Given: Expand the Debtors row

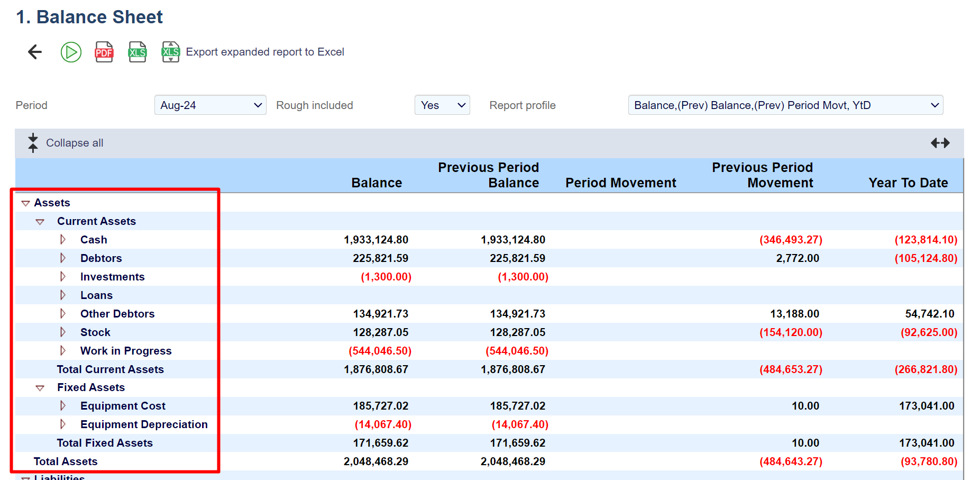Looking at the screenshot, I should coord(63,258).
